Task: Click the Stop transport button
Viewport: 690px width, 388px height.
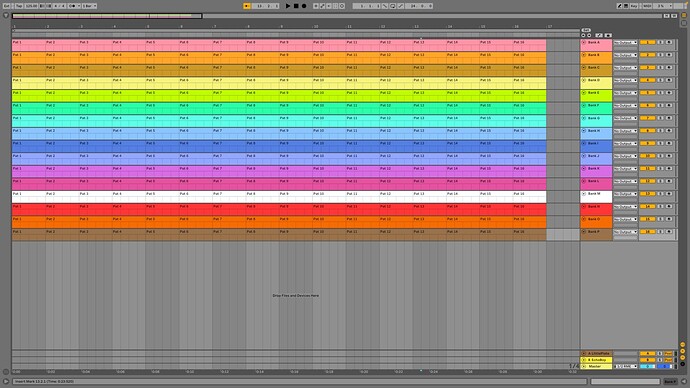Action: [296, 6]
